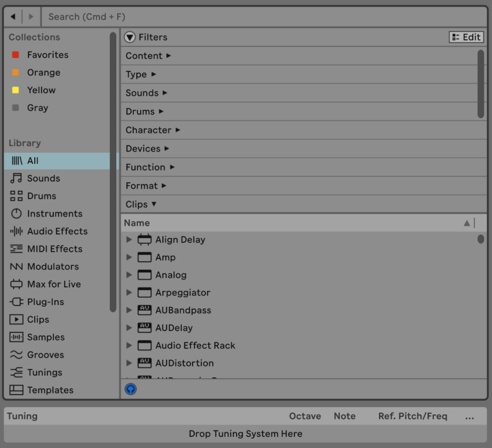
Task: Select the red Favorites color swatch
Action: (x=15, y=55)
